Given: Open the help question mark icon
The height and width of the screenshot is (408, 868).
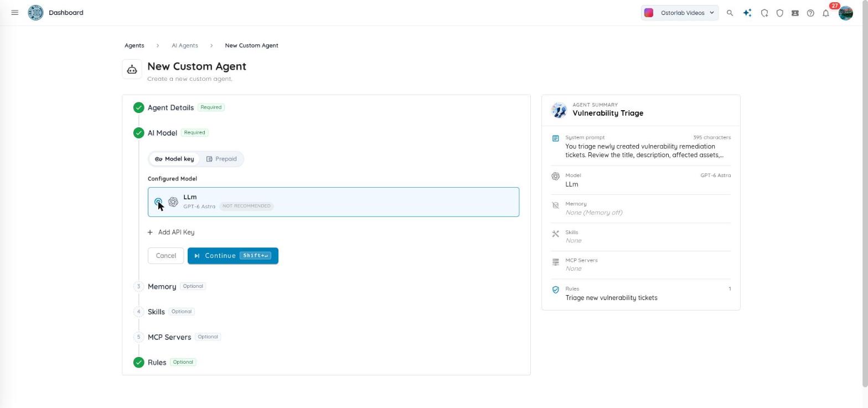Looking at the screenshot, I should 810,13.
